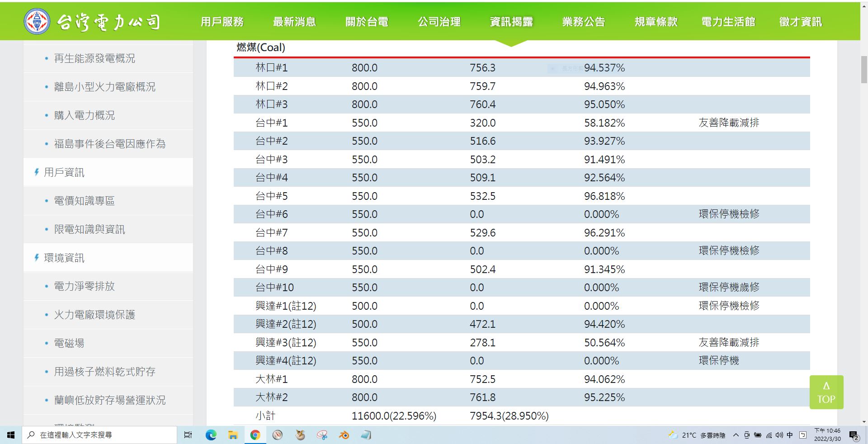Viewport: 868px width, 444px height.
Task: Launch Microsoft Edge from the taskbar
Action: point(211,435)
